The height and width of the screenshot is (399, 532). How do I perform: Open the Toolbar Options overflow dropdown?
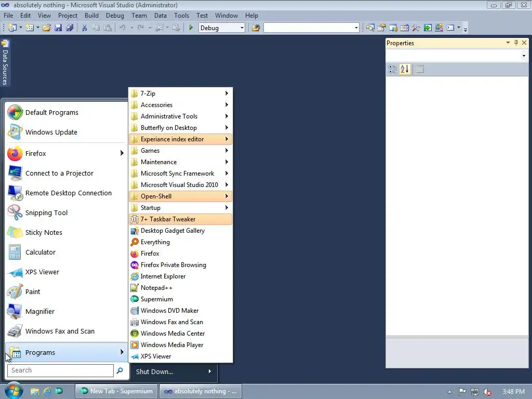pos(465,29)
